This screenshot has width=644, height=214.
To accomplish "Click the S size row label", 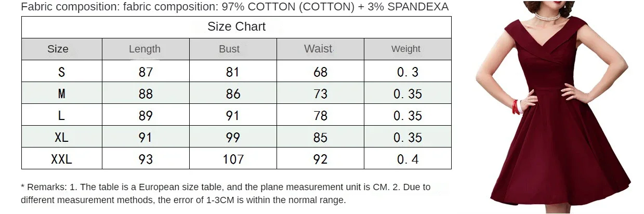I will coord(61,72).
